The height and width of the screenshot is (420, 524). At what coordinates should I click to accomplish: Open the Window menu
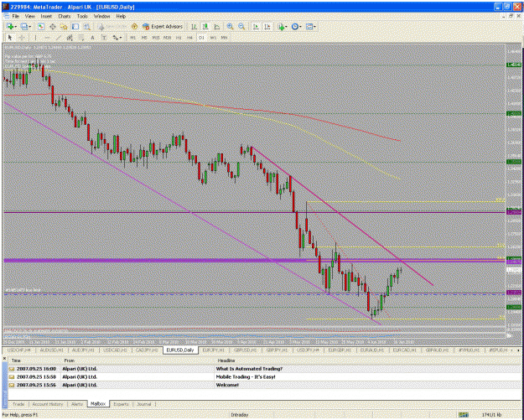coord(101,16)
